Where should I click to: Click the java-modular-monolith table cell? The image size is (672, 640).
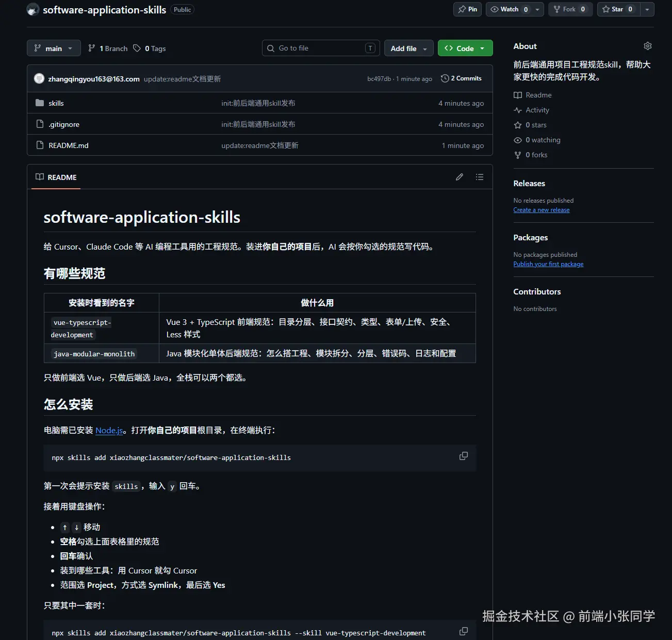pos(102,353)
